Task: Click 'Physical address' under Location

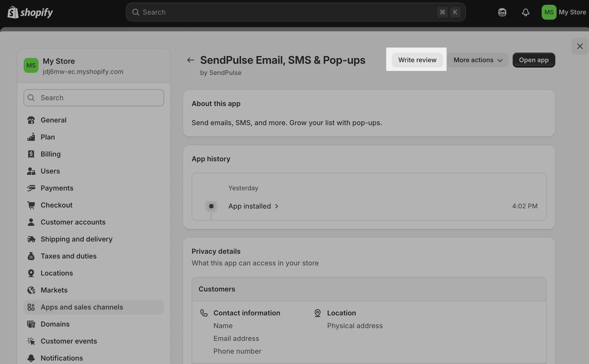Action: (x=355, y=326)
